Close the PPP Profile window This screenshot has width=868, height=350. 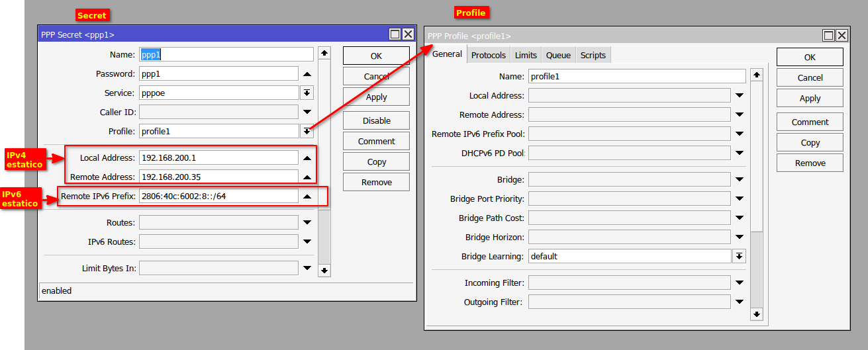click(x=842, y=36)
